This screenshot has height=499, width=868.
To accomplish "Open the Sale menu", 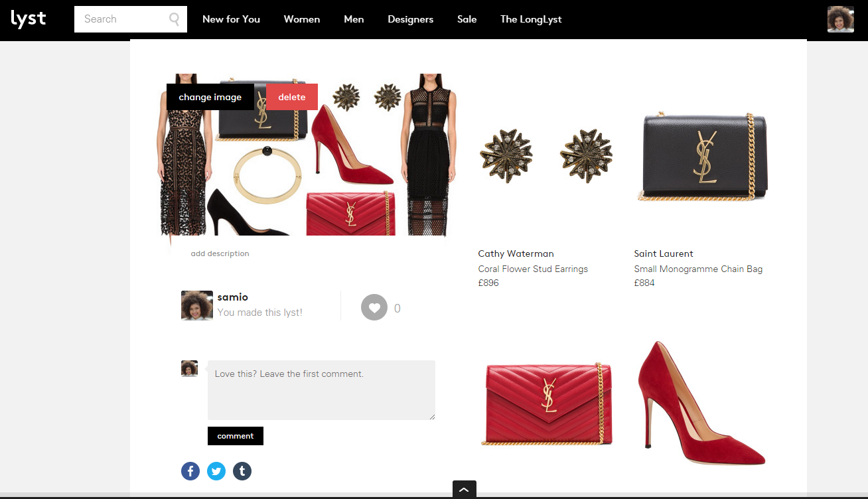I will (x=467, y=19).
